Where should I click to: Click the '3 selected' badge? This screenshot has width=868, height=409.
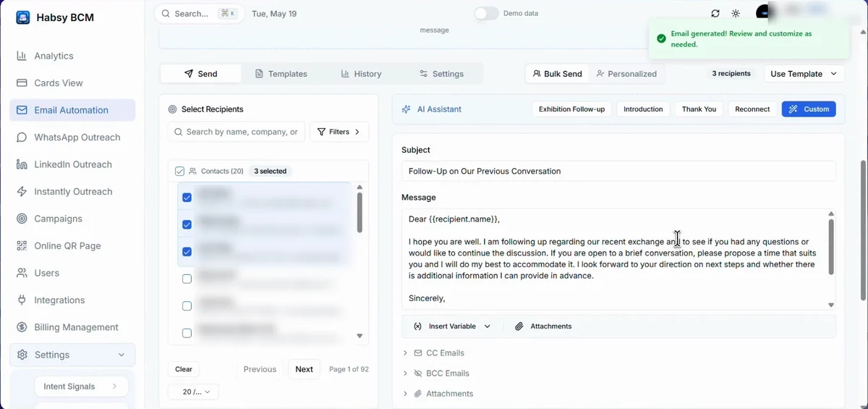pos(271,172)
